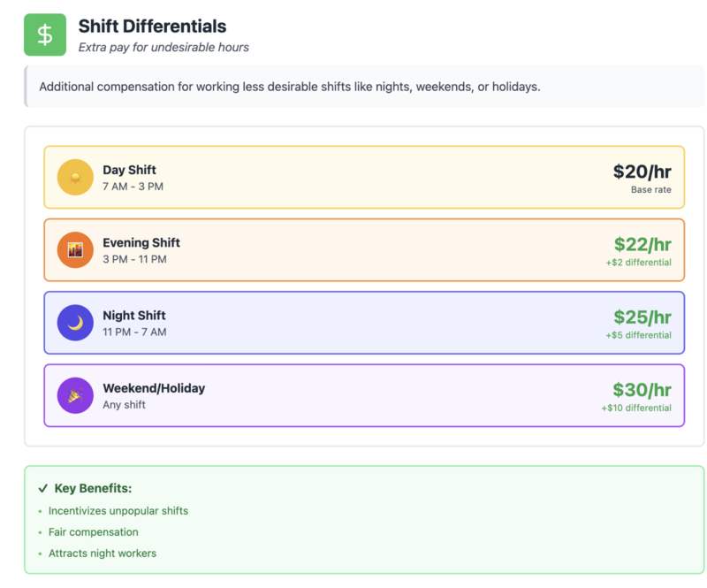
Task: Select the crescent moon Night Shift icon
Action: [74, 323]
